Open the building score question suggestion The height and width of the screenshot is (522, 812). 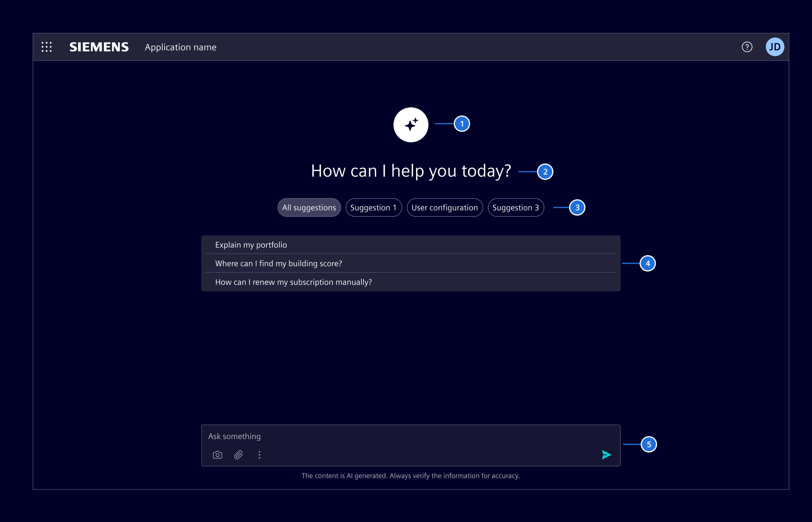[x=278, y=263]
